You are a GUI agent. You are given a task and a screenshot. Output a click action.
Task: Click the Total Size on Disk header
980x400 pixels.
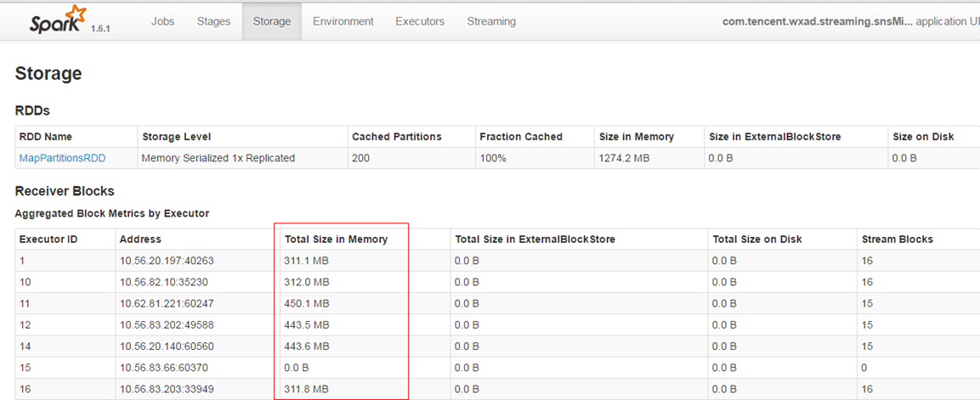756,239
